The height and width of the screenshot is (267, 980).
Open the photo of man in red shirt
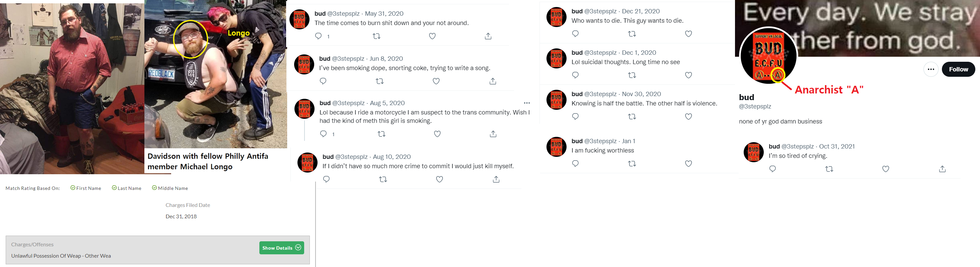click(72, 87)
